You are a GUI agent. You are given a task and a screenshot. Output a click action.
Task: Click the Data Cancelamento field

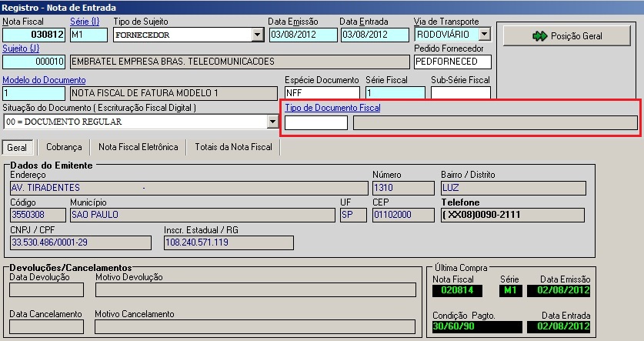pyautogui.click(x=46, y=327)
